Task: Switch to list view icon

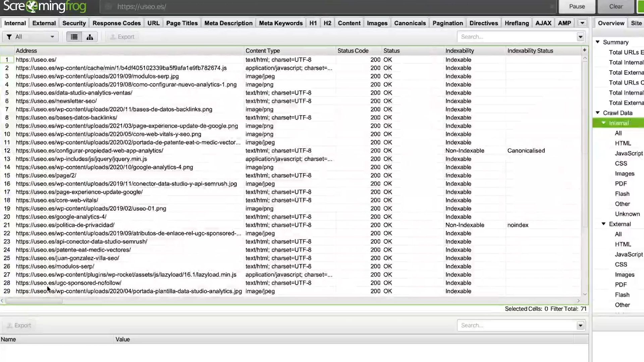Action: pos(74,37)
